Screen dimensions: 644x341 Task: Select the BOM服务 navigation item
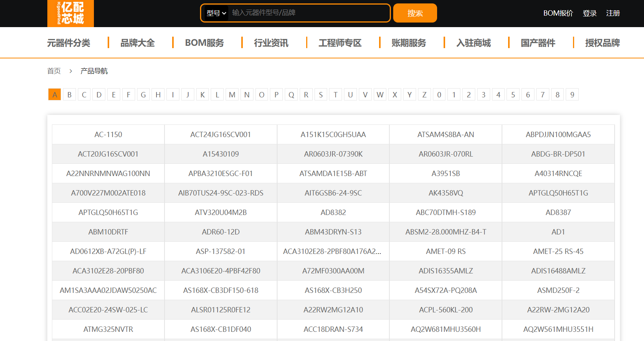pos(204,43)
